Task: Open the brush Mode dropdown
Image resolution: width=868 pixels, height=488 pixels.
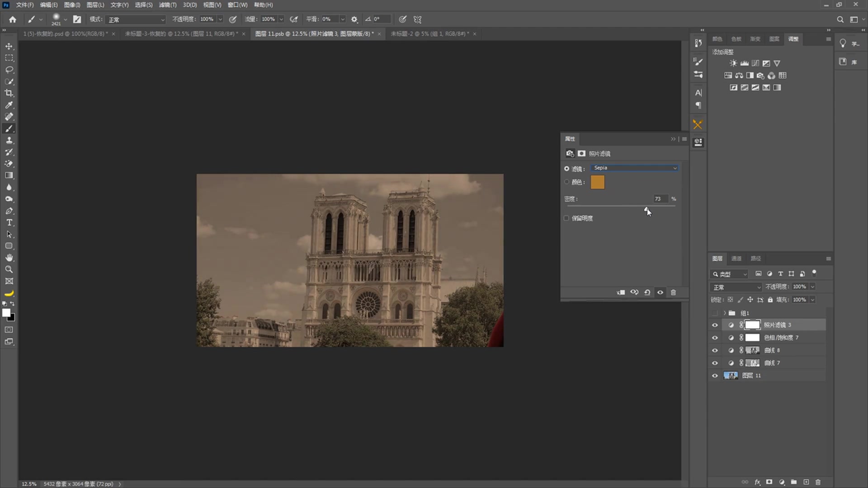Action: tap(136, 19)
